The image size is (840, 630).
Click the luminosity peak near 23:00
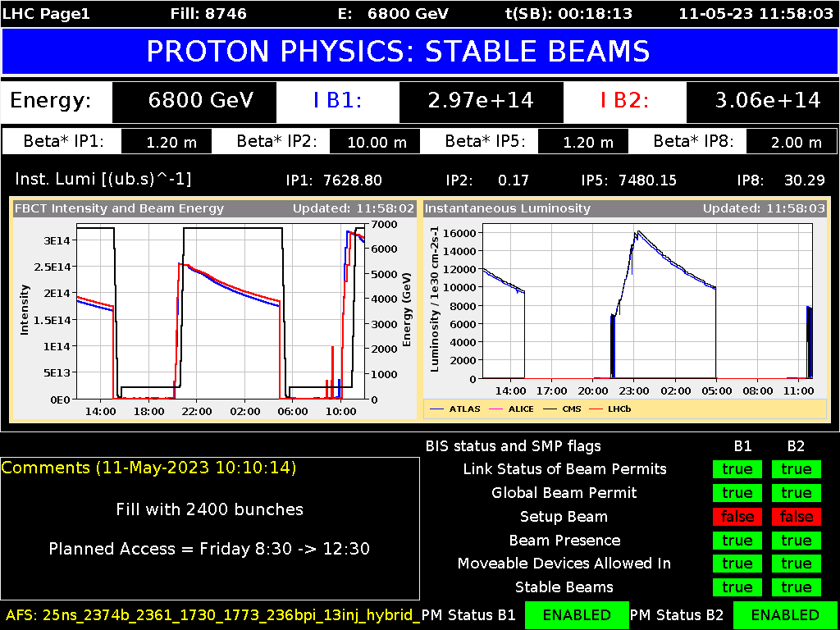click(x=637, y=232)
